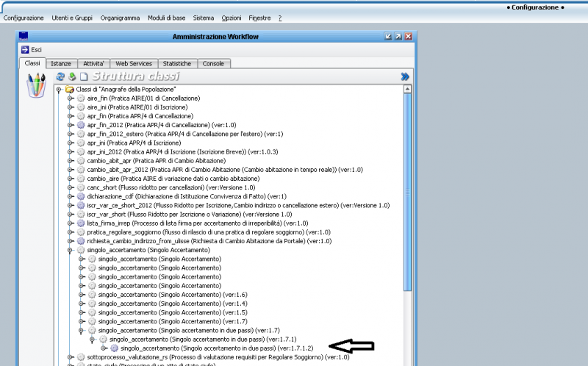This screenshot has width=588, height=366.
Task: Click the green import icon in the toolbar
Action: 72,76
